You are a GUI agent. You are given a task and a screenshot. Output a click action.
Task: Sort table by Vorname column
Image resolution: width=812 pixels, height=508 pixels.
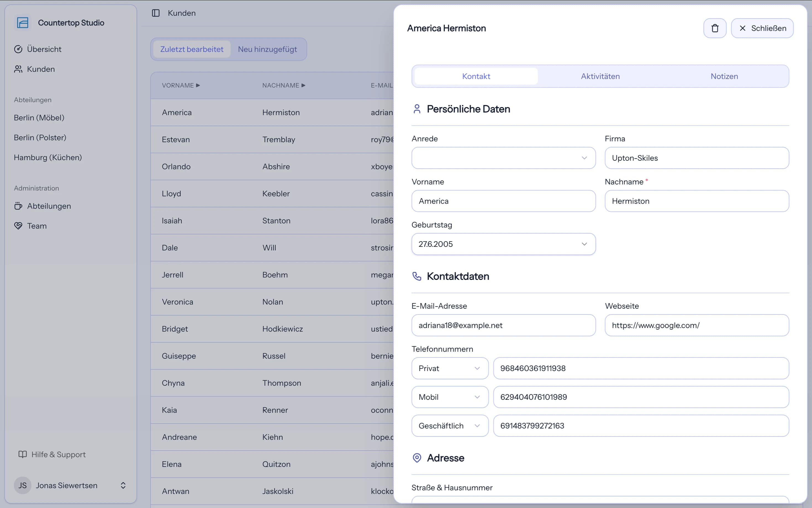[181, 85]
